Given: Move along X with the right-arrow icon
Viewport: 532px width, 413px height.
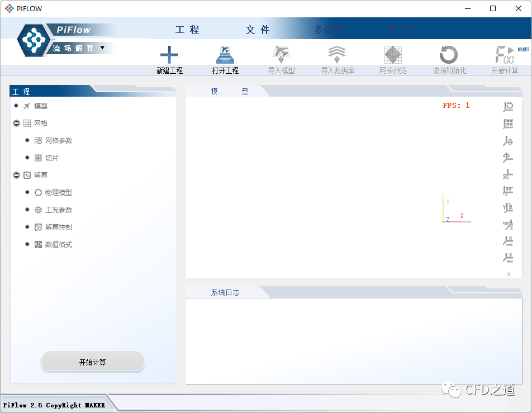Looking at the screenshot, I should tap(508, 241).
